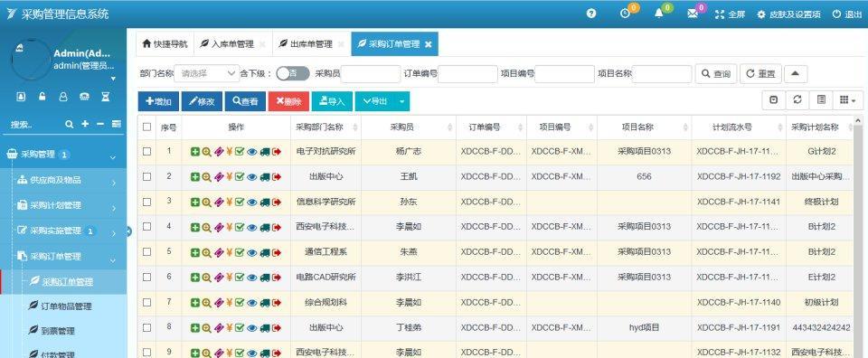Screen dimensions: 868x358
Task: Expand all menus with sidebar plus icon
Action: 85,124
